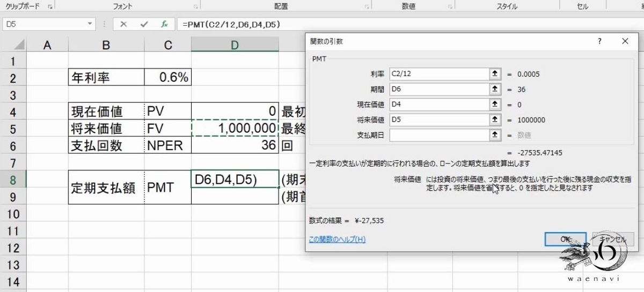The height and width of the screenshot is (292, 644).
Task: Click the 定期支払額 cell
Action: 106,188
